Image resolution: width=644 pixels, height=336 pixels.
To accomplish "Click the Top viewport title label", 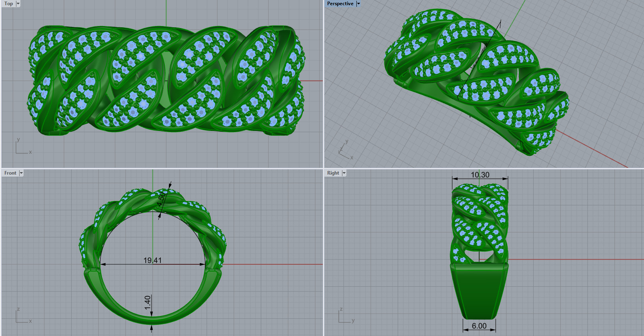I will click(8, 4).
